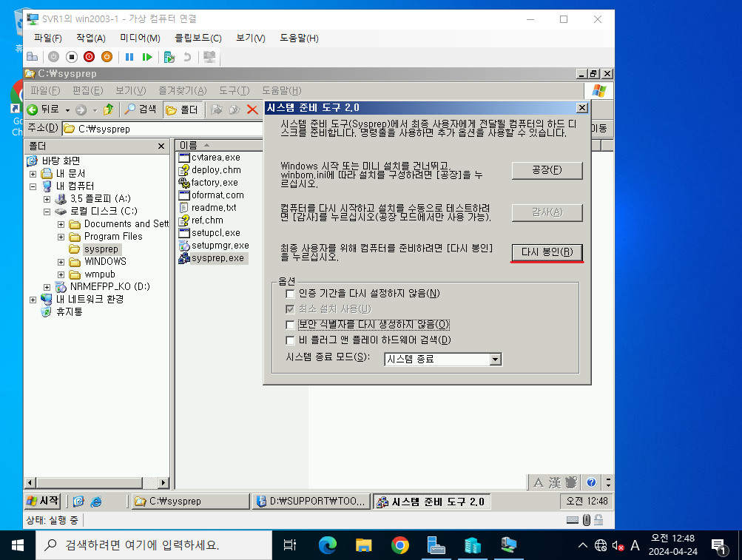
Task: Click the red X delete icon in Explorer toolbar
Action: pos(252,109)
